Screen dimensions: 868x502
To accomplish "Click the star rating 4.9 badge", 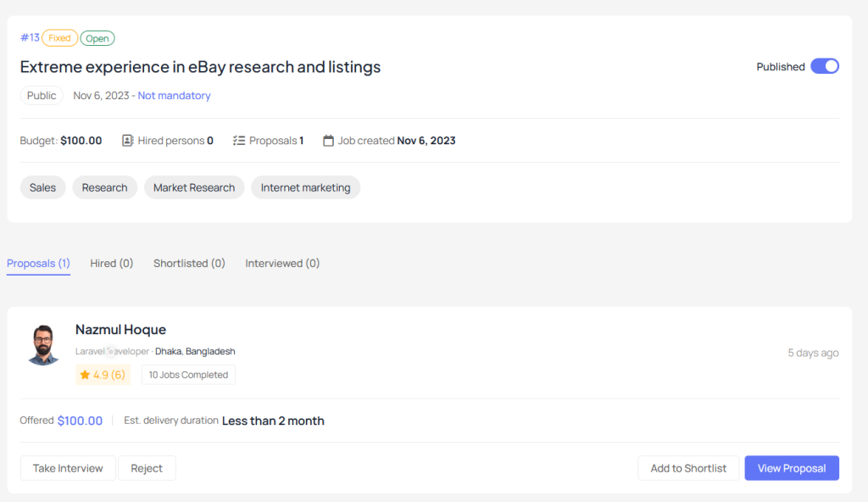I will 103,375.
